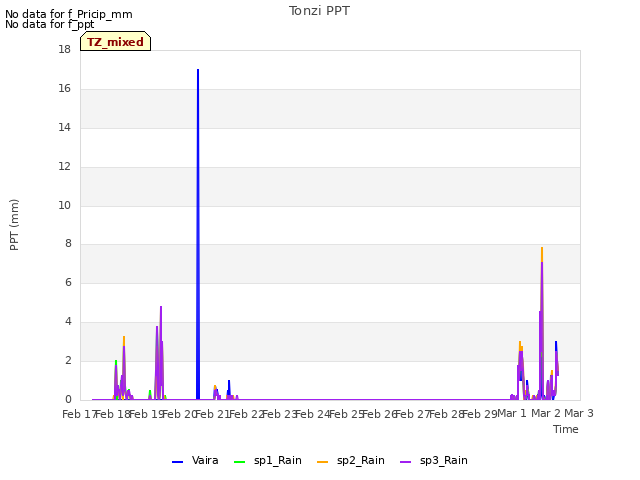
Task: Click the 10 y-axis tick label
Action: (64, 205)
